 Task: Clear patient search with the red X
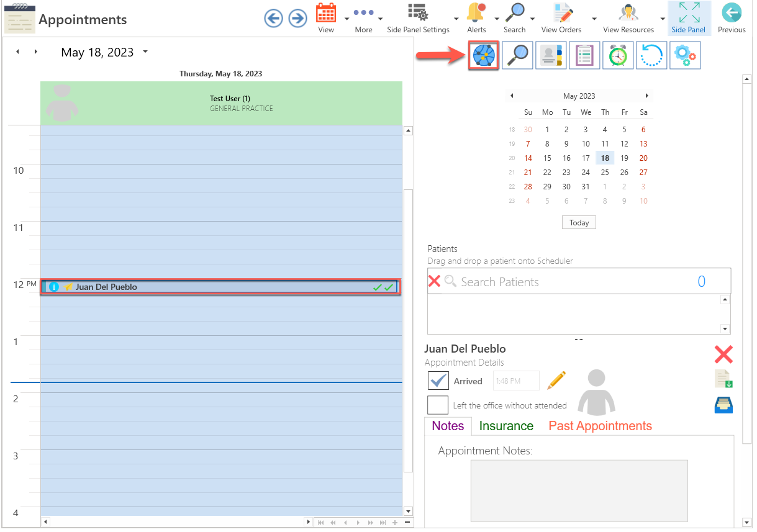pyautogui.click(x=434, y=281)
